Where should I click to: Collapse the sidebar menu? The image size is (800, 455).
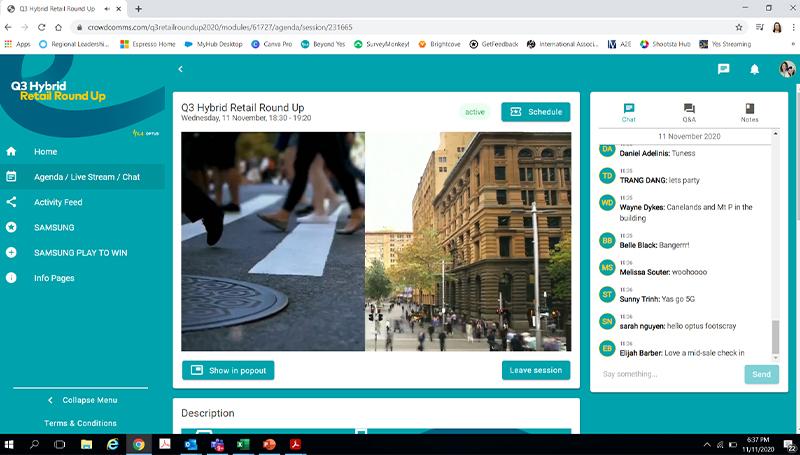tap(83, 400)
